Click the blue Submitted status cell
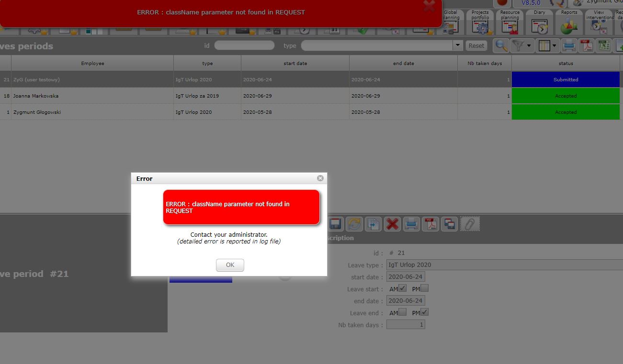The image size is (623, 364). (x=566, y=80)
